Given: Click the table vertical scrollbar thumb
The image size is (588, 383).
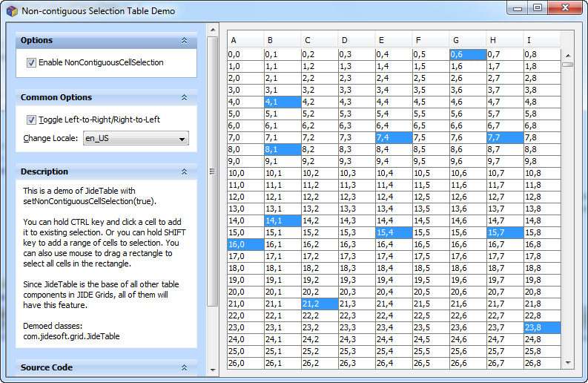Looking at the screenshot, I should point(568,65).
